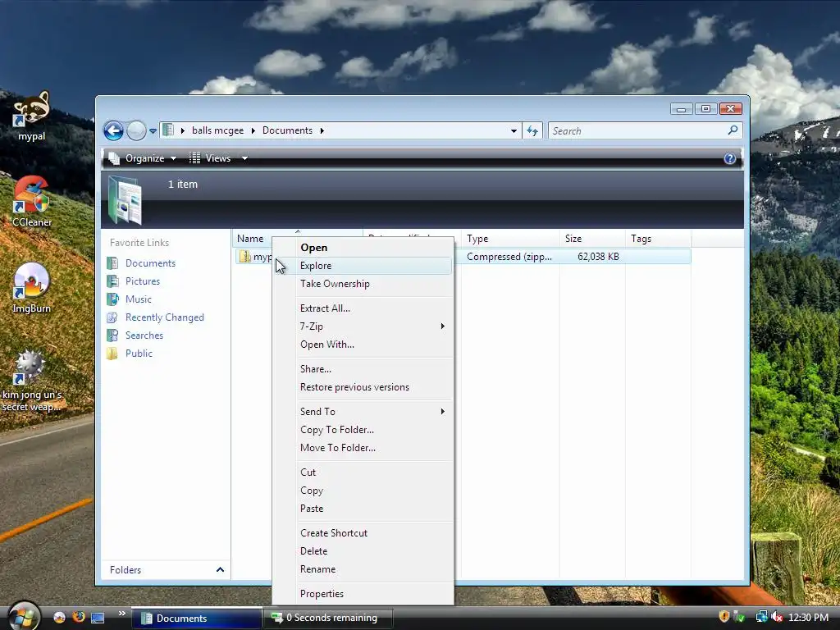Select Open With... menu entry

363,345
